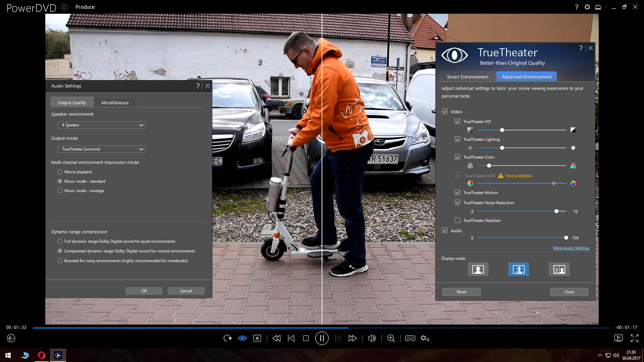The width and height of the screenshot is (644, 362).
Task: Open the Produce menu
Action: pos(85,7)
